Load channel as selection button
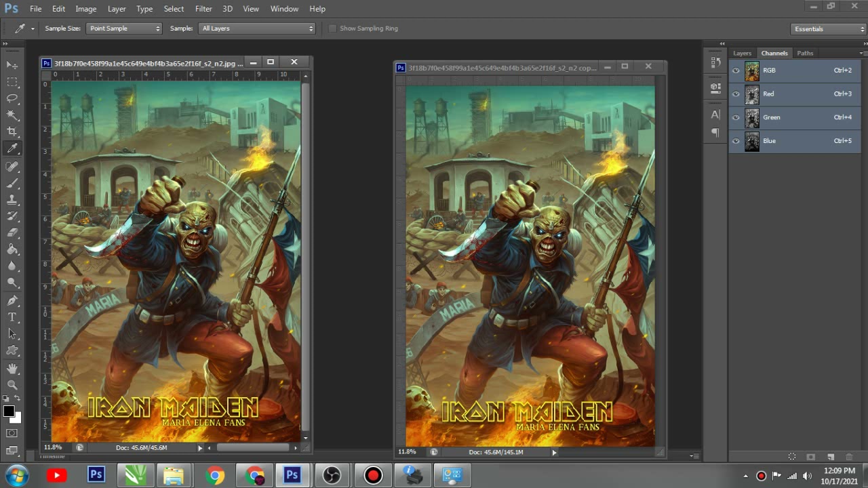 point(791,457)
